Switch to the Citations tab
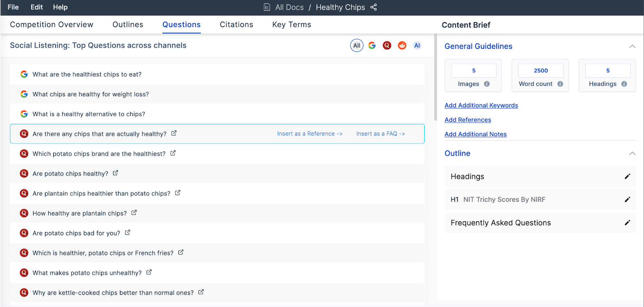This screenshot has width=644, height=307. [236, 25]
